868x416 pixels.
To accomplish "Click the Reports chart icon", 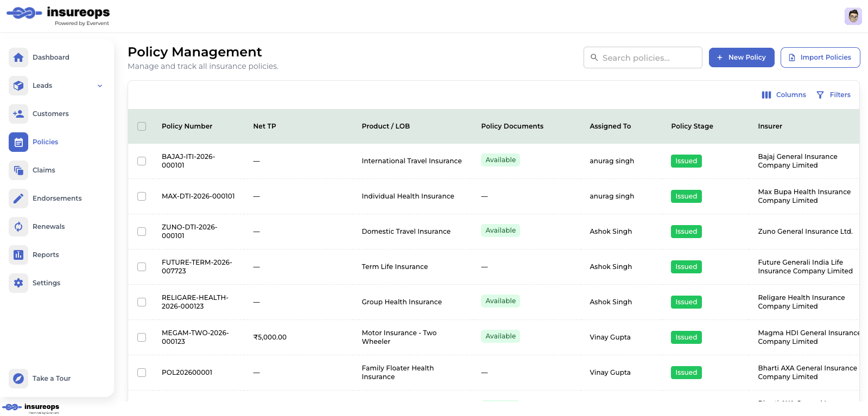I will [x=18, y=255].
